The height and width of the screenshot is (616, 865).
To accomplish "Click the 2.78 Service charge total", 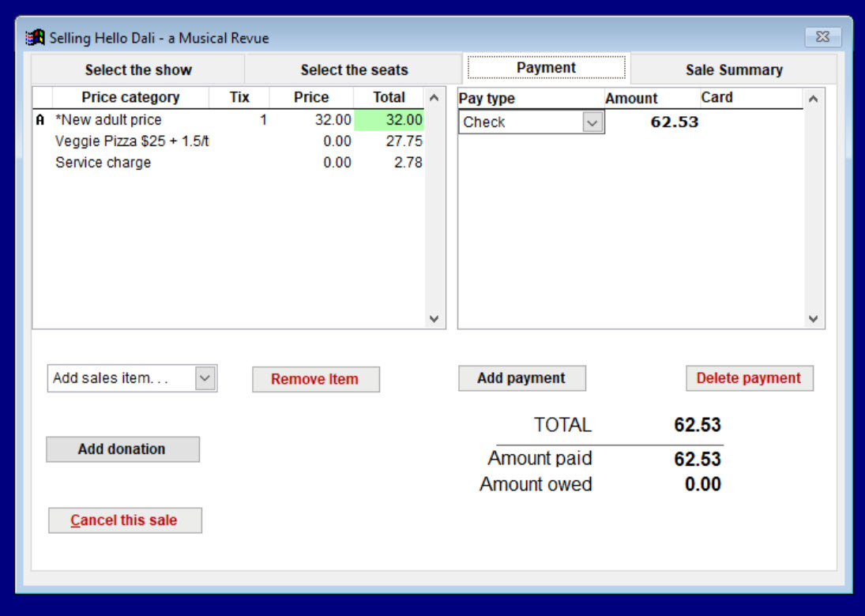I will (408, 163).
